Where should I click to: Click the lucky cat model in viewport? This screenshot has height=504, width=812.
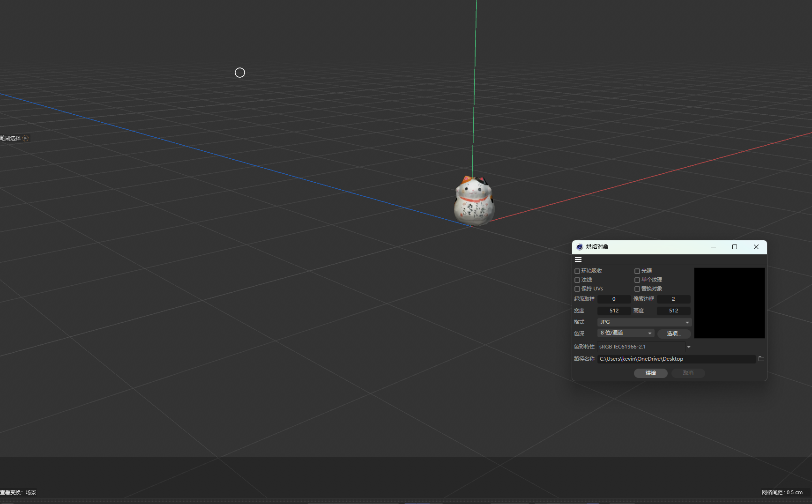(474, 201)
